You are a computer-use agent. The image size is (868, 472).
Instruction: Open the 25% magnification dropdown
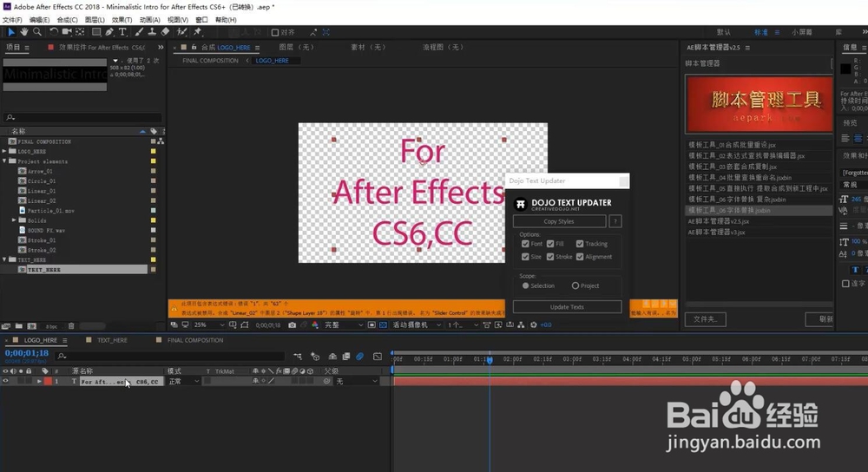[x=207, y=324]
